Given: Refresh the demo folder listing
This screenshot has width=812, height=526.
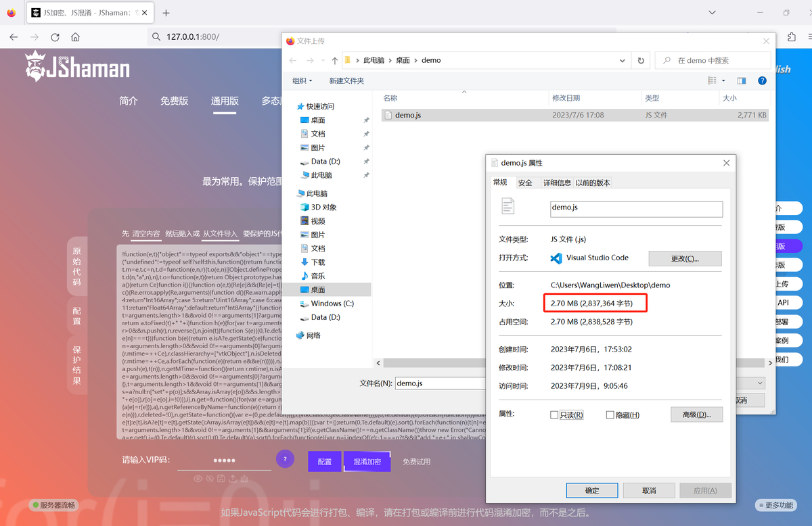Looking at the screenshot, I should (640, 60).
